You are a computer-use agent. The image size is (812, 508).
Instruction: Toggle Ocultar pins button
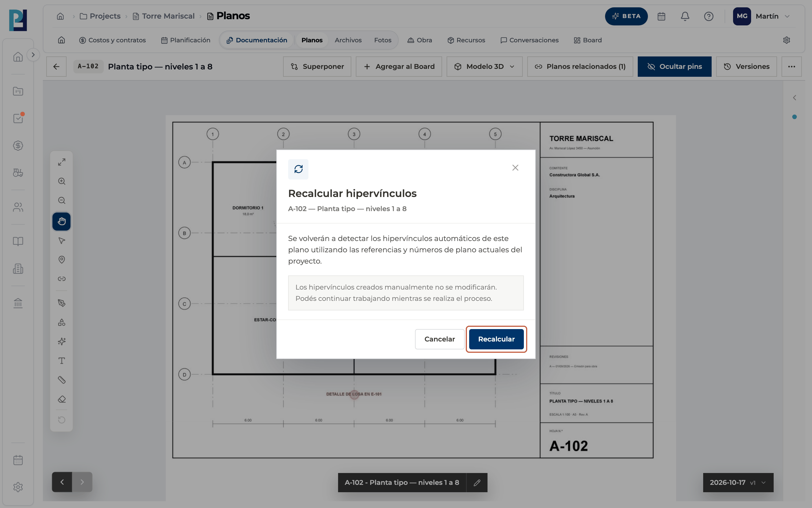(x=674, y=67)
